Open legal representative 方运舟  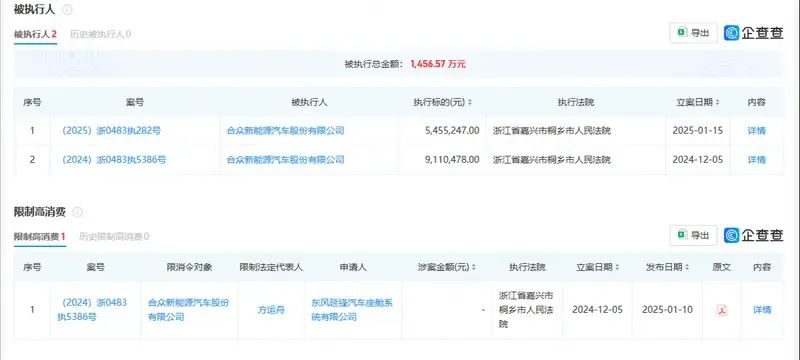click(271, 310)
